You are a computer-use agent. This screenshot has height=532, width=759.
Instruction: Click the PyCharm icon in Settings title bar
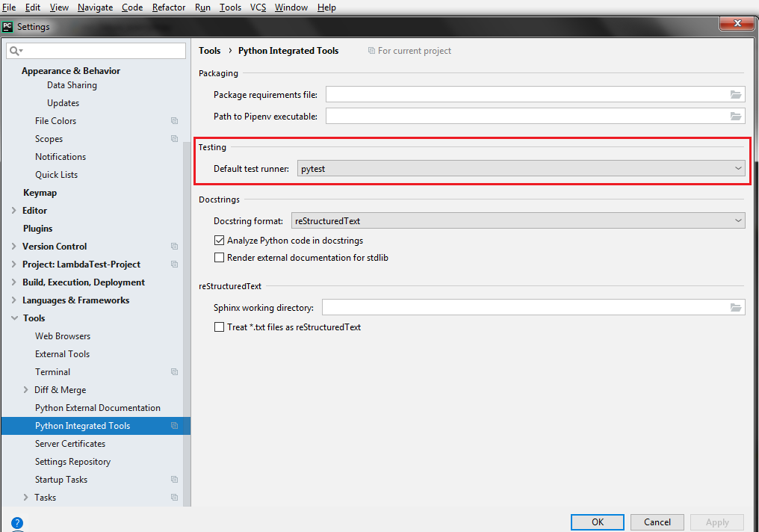click(x=7, y=27)
